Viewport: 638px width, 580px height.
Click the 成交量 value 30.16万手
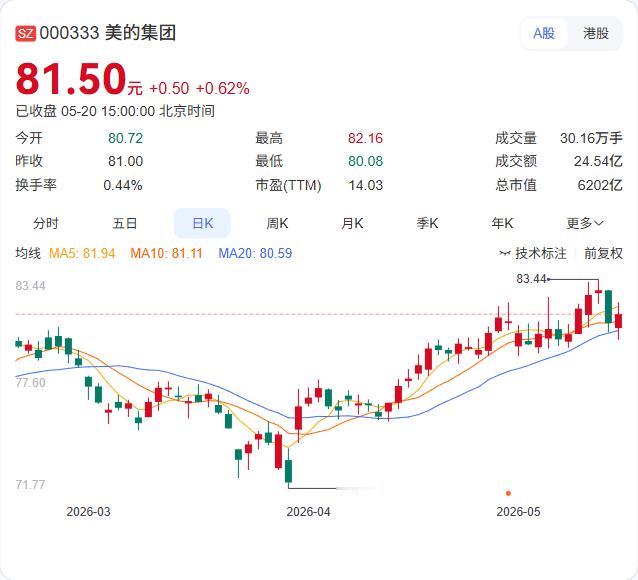click(x=591, y=138)
